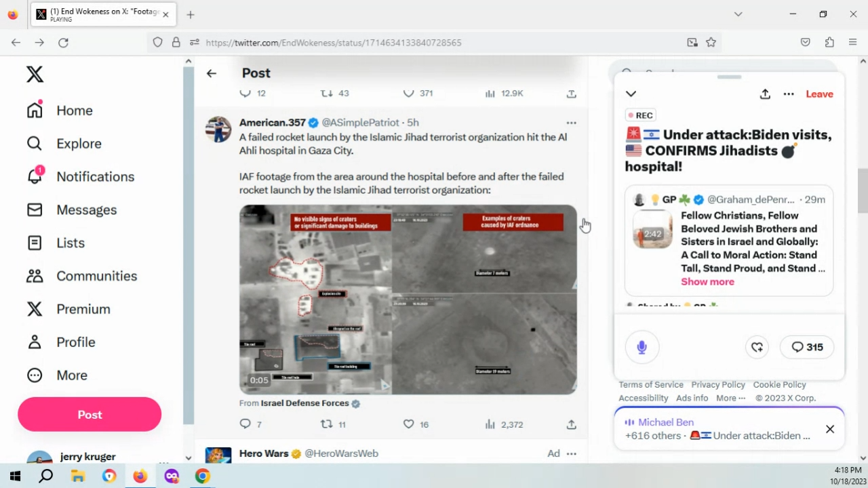The image size is (868, 488).
Task: Leave the live Space
Action: [x=819, y=94]
